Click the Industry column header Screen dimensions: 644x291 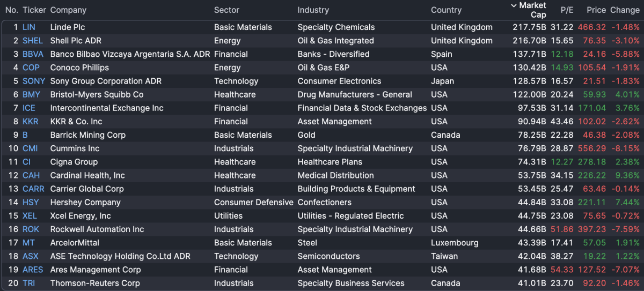click(x=313, y=10)
